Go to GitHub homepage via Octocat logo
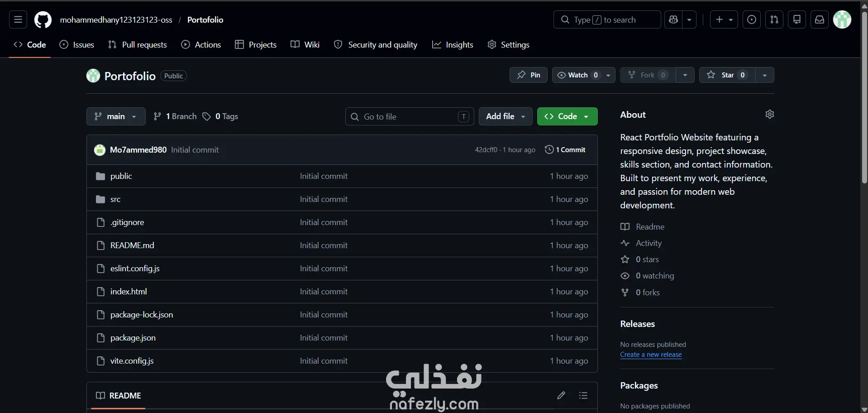Viewport: 868px width, 413px height. coord(43,20)
